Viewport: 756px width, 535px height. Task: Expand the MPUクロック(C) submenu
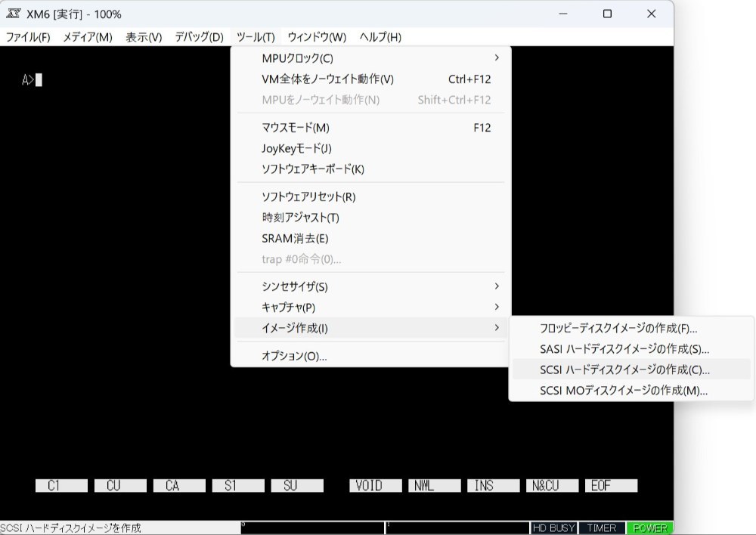(370, 58)
